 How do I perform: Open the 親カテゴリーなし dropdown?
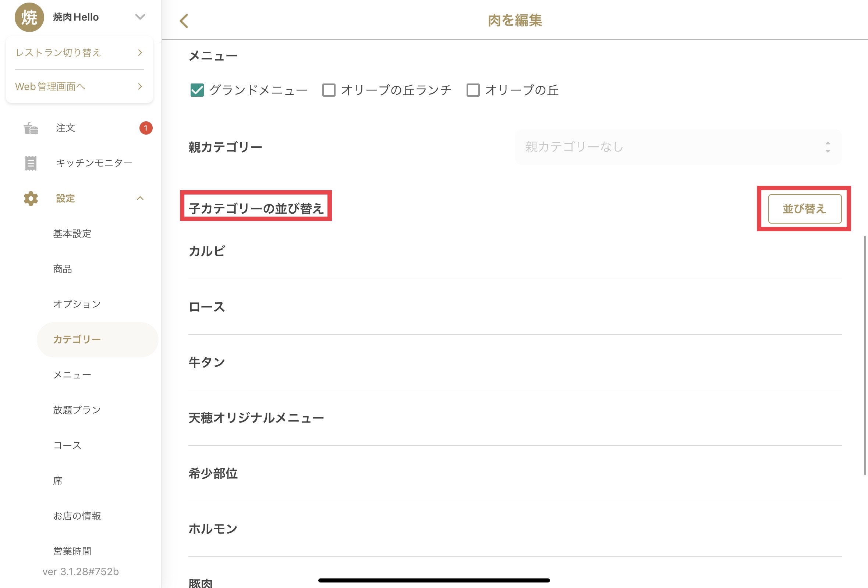[678, 147]
